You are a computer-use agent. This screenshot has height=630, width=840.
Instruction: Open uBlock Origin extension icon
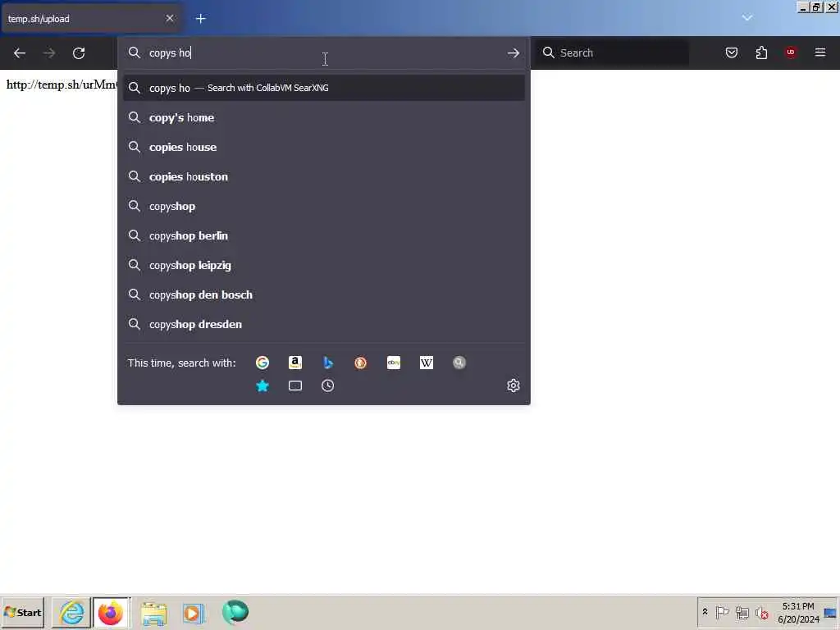[791, 52]
